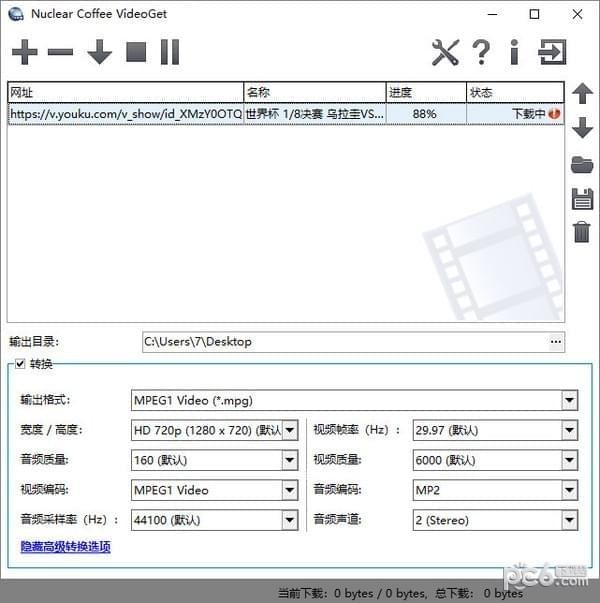Screen dimensions: 600x603
Task: Click 进度 column header
Action: click(x=426, y=92)
